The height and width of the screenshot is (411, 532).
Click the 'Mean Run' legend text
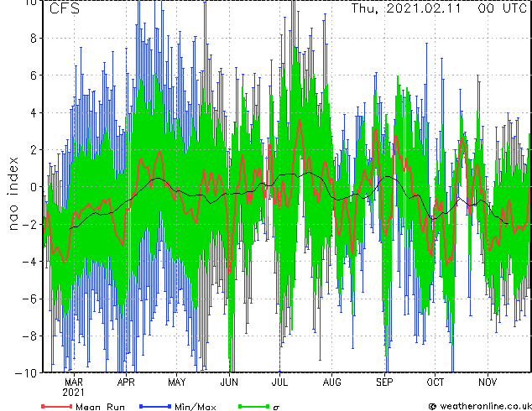pyautogui.click(x=100, y=407)
